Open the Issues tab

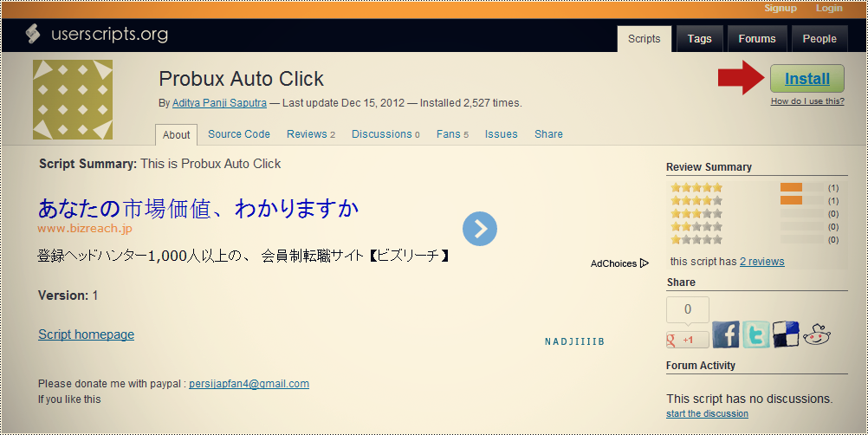501,134
